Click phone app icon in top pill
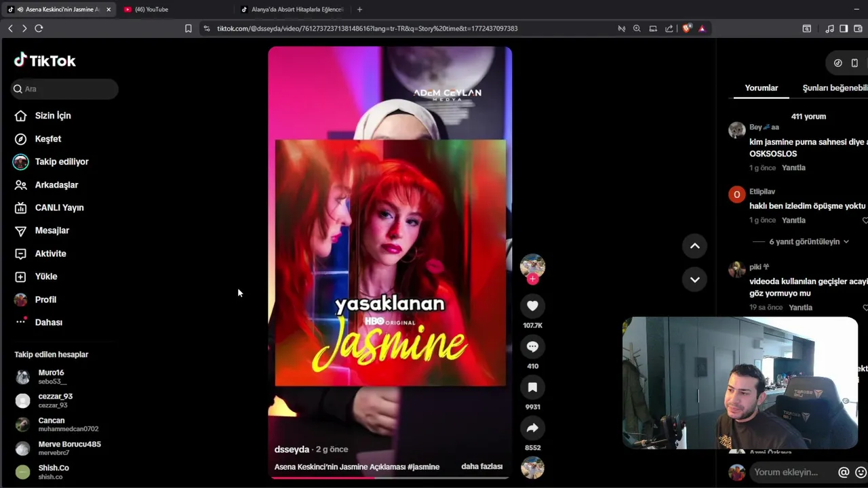This screenshot has width=868, height=488. [x=854, y=63]
